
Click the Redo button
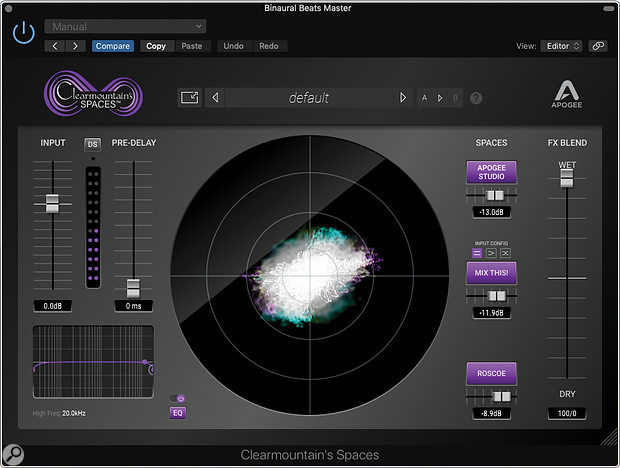269,46
